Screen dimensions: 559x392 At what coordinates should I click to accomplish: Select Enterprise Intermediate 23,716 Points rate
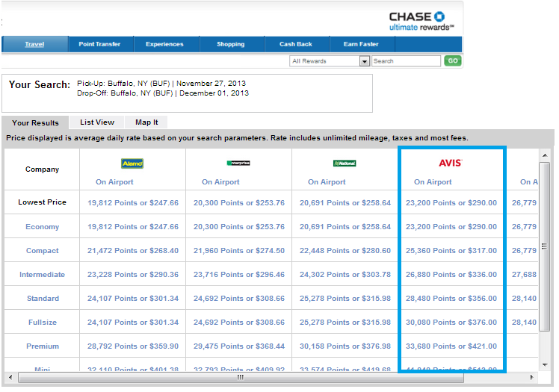239,275
